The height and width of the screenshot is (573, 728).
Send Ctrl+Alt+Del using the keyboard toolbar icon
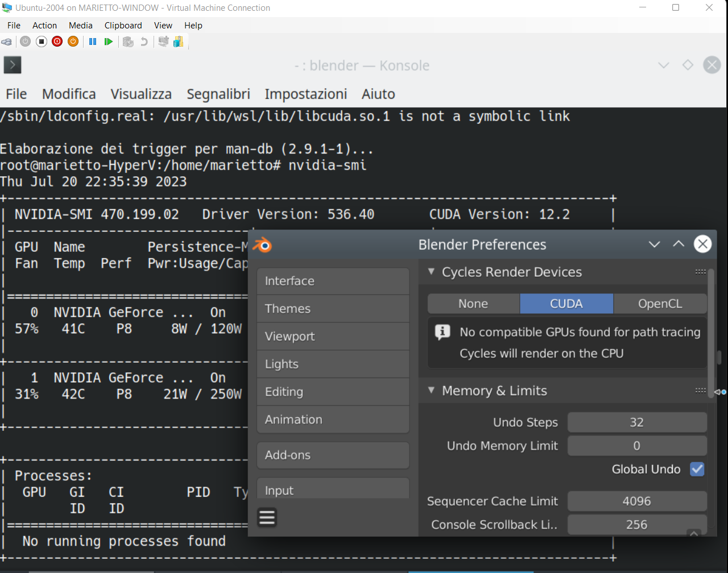[6, 41]
